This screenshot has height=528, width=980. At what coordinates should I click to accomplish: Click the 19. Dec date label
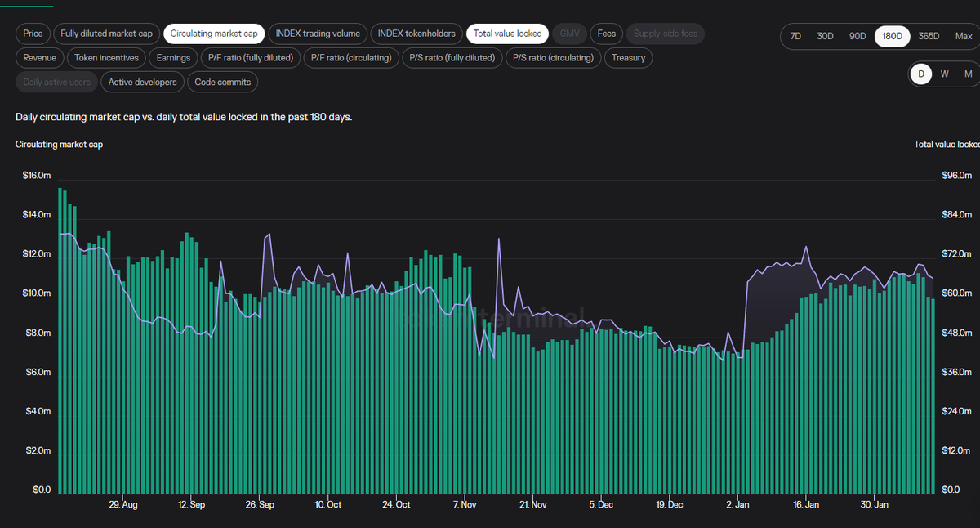click(x=669, y=505)
